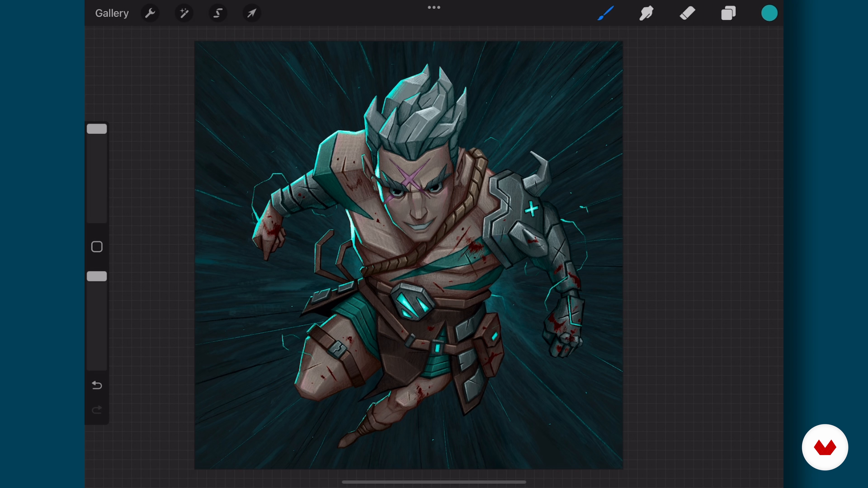The height and width of the screenshot is (488, 868).
Task: Open the teal active color picker
Action: click(769, 13)
